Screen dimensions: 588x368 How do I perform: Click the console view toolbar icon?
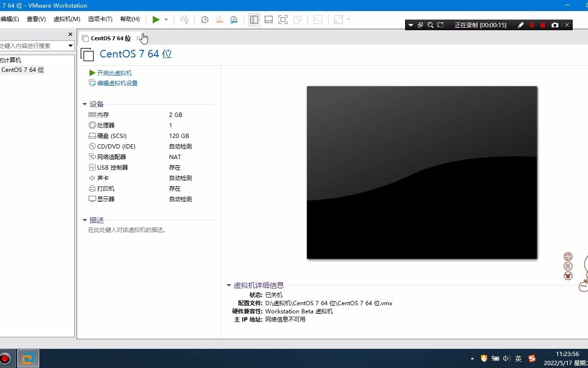pyautogui.click(x=318, y=20)
